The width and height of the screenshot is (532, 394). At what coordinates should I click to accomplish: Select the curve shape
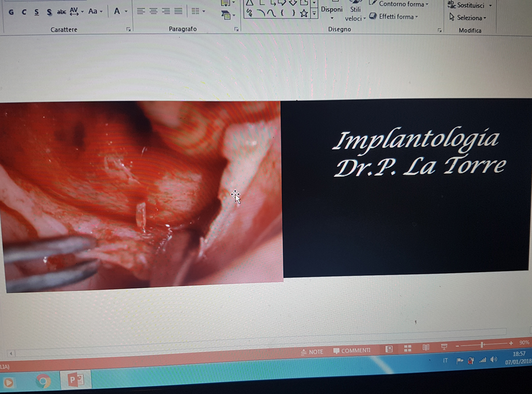click(271, 13)
